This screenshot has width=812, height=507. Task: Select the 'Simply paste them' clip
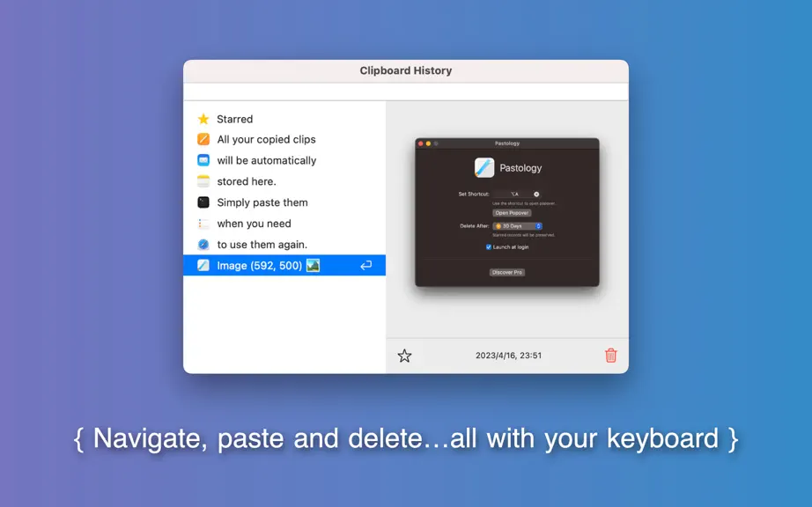(284, 202)
